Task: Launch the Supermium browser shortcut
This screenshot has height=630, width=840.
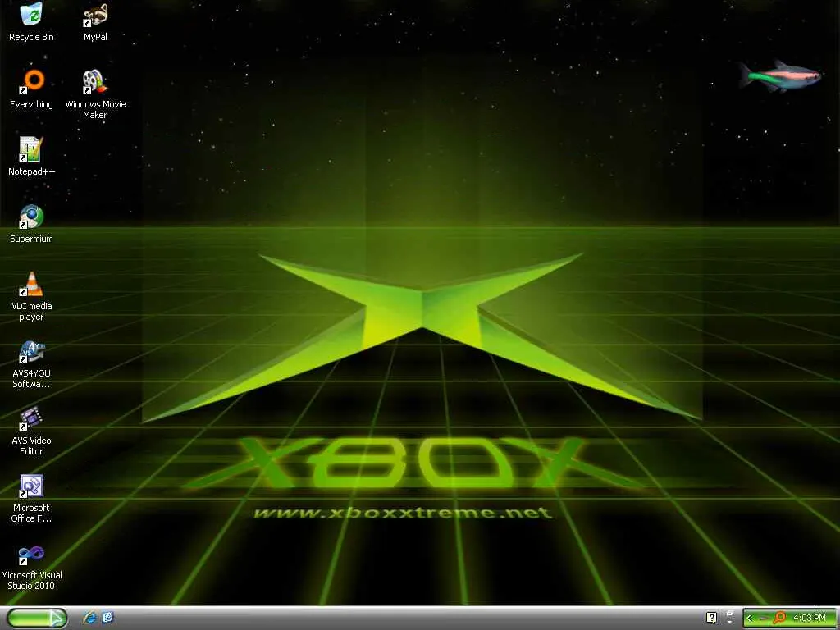Action: click(31, 224)
